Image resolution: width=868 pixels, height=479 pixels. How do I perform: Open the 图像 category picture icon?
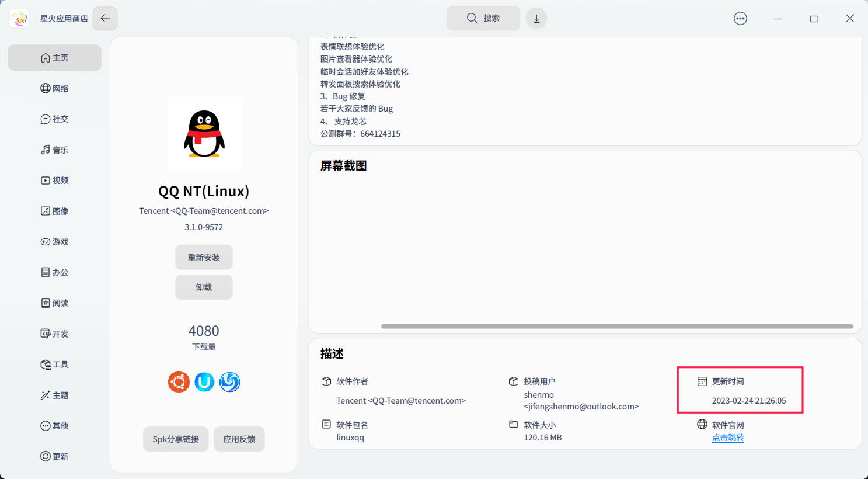(x=45, y=211)
